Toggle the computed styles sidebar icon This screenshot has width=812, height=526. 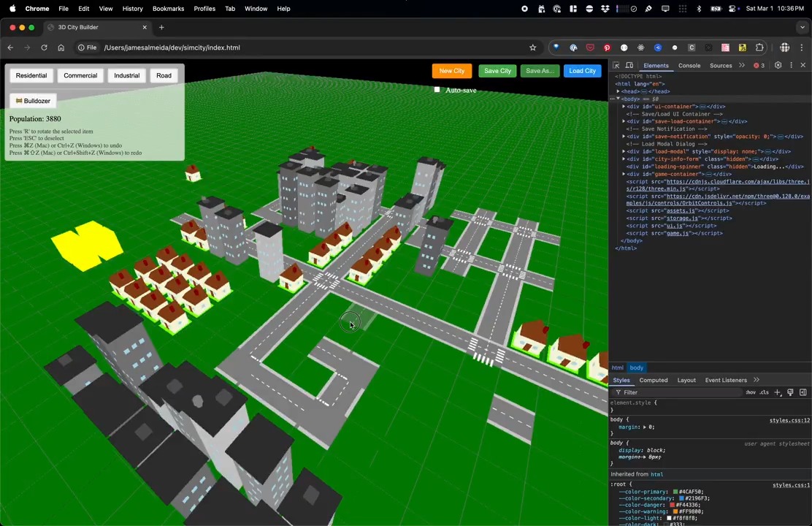[x=803, y=392]
